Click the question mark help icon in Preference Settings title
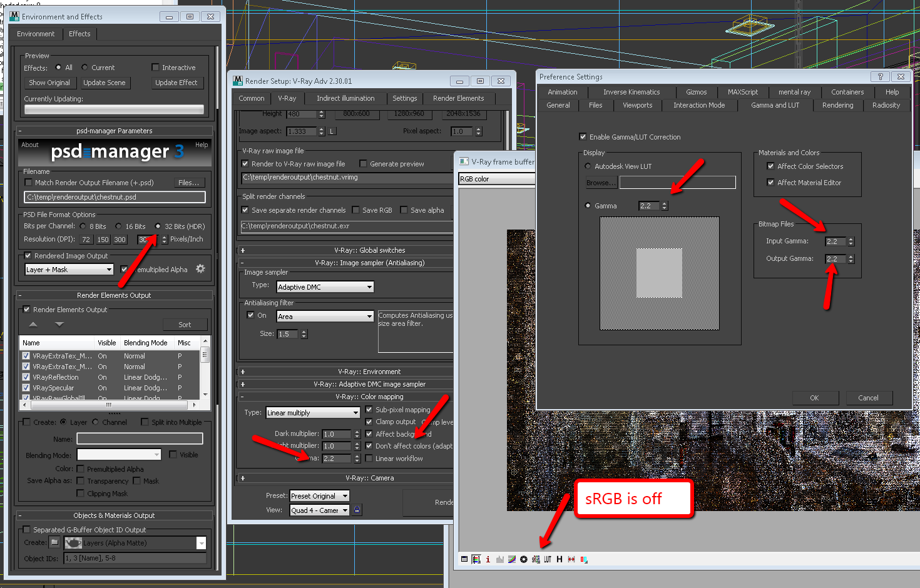 pos(880,76)
